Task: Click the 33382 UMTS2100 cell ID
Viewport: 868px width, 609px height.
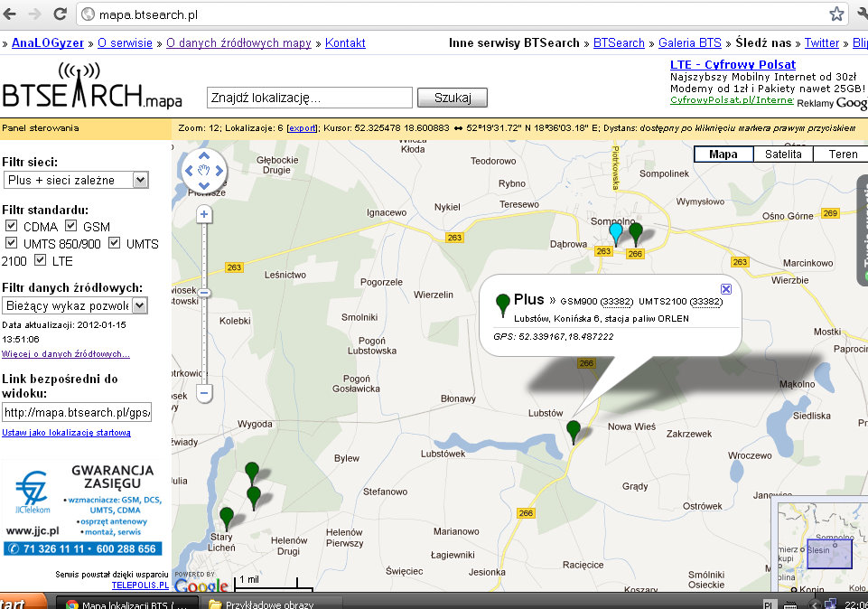Action: coord(706,302)
